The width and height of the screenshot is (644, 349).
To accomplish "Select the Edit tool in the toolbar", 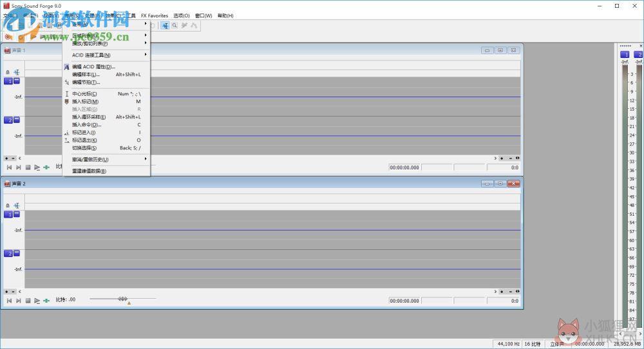I will click(165, 26).
